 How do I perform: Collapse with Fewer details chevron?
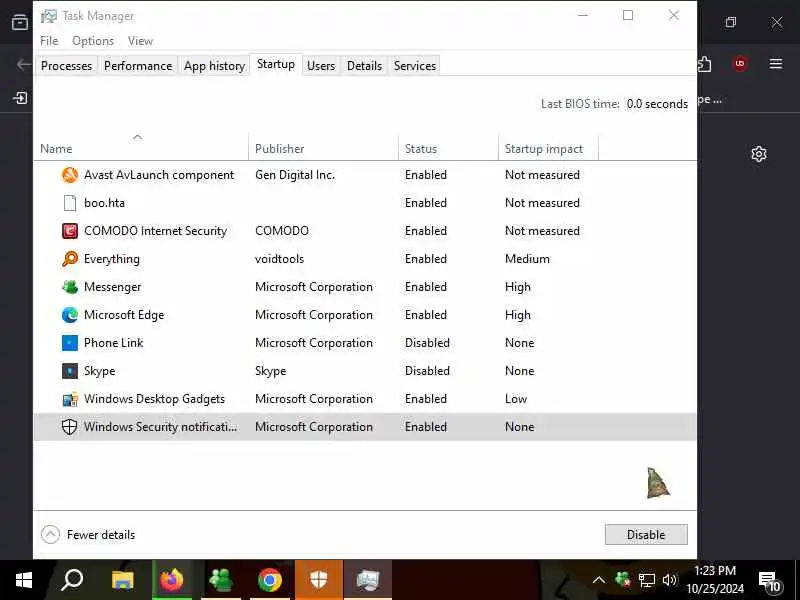[50, 535]
